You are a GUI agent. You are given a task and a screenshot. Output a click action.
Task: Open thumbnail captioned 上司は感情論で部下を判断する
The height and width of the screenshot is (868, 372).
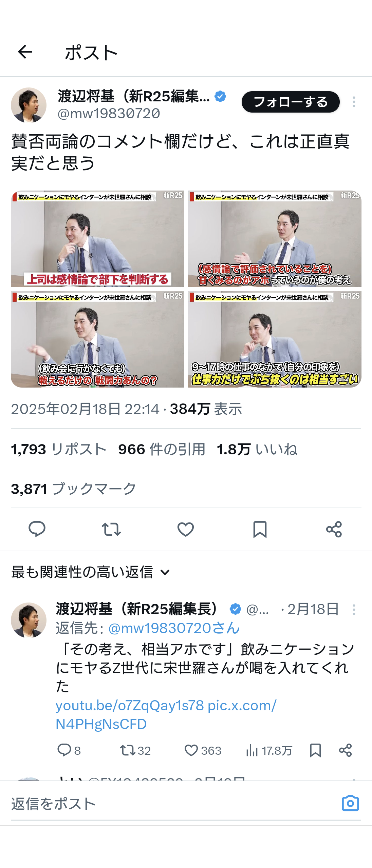(97, 239)
